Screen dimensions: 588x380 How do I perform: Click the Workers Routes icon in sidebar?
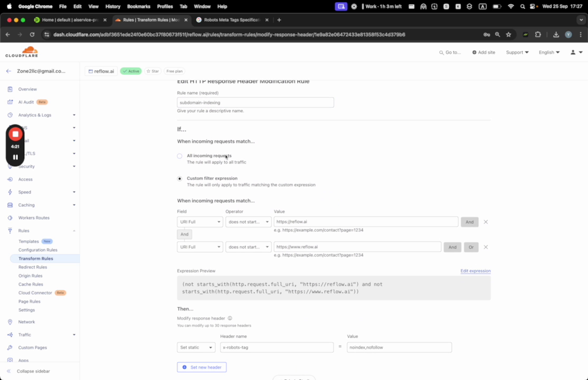pyautogui.click(x=10, y=217)
